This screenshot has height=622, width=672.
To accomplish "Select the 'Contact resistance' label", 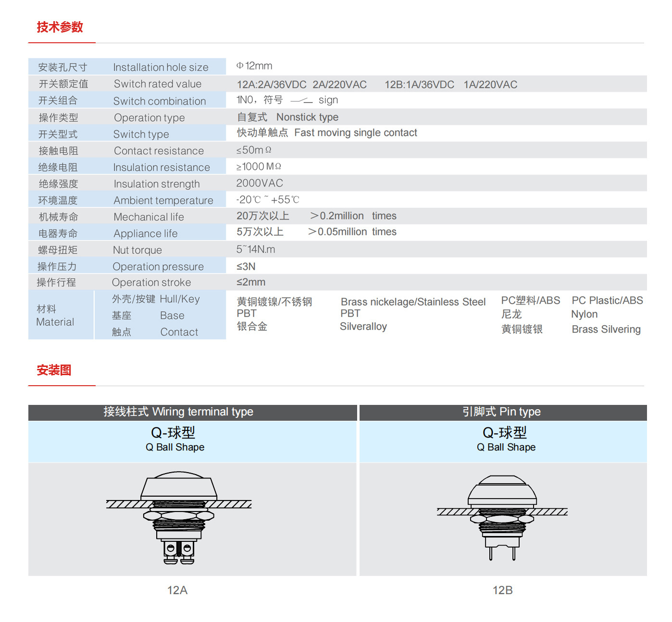I will [x=159, y=151].
